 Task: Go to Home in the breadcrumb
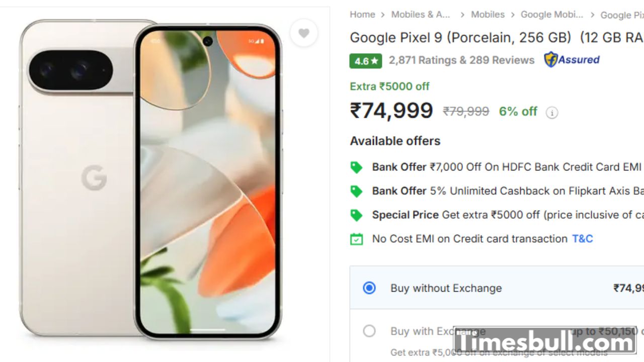pos(362,15)
